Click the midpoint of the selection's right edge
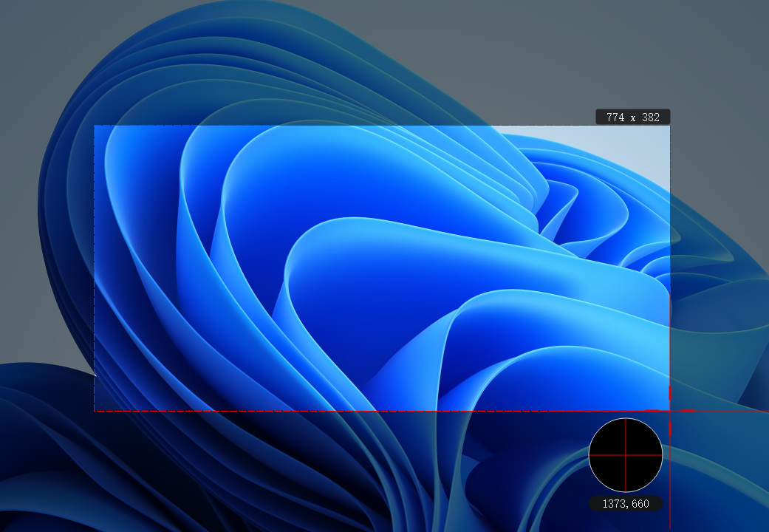Image resolution: width=769 pixels, height=532 pixels. pyautogui.click(x=669, y=268)
